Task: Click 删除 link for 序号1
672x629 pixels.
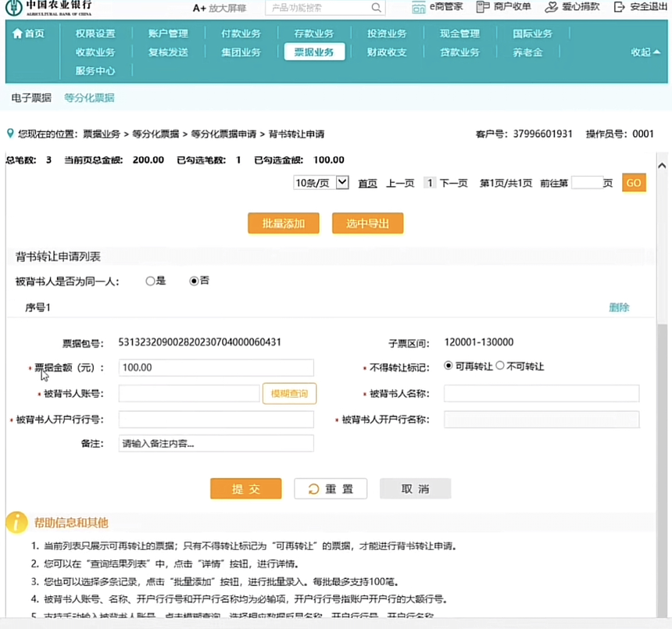Action: [619, 307]
